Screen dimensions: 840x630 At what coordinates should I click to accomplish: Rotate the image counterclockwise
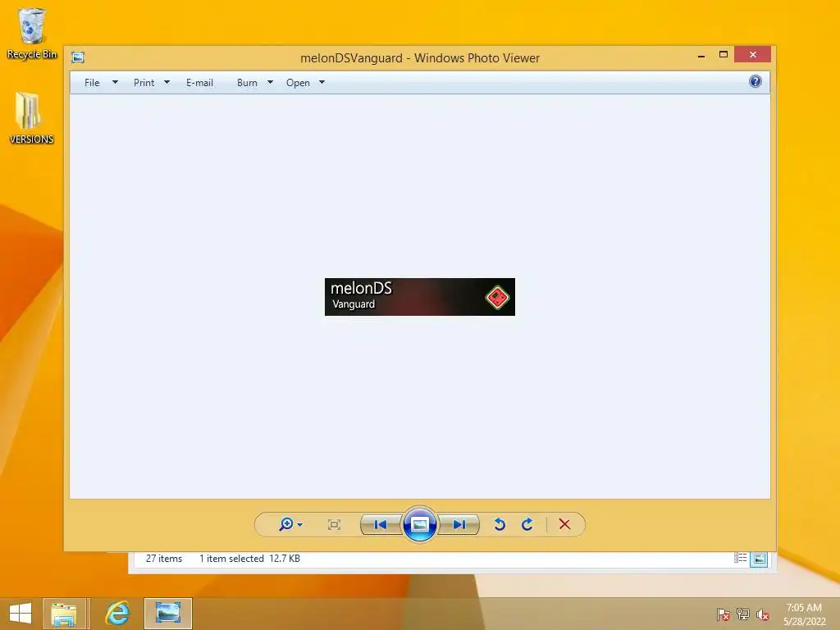tap(500, 524)
